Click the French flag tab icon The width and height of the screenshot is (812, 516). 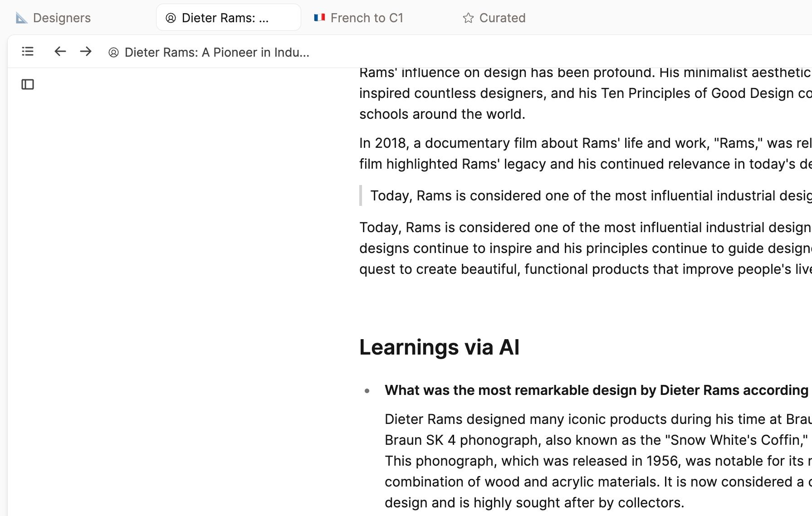(319, 18)
